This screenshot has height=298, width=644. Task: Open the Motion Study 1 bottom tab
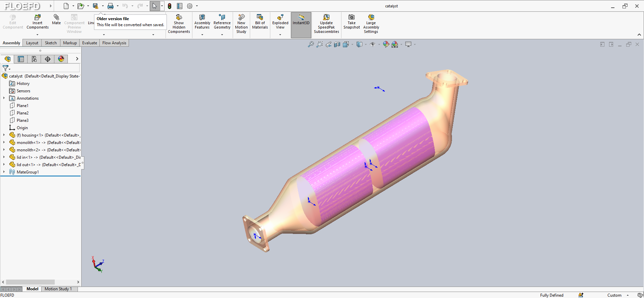[58, 289]
